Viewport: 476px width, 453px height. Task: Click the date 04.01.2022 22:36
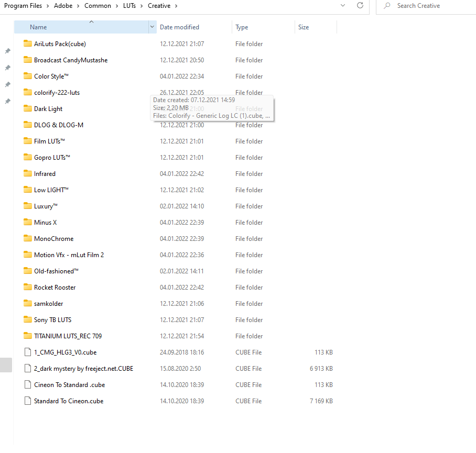[182, 255]
